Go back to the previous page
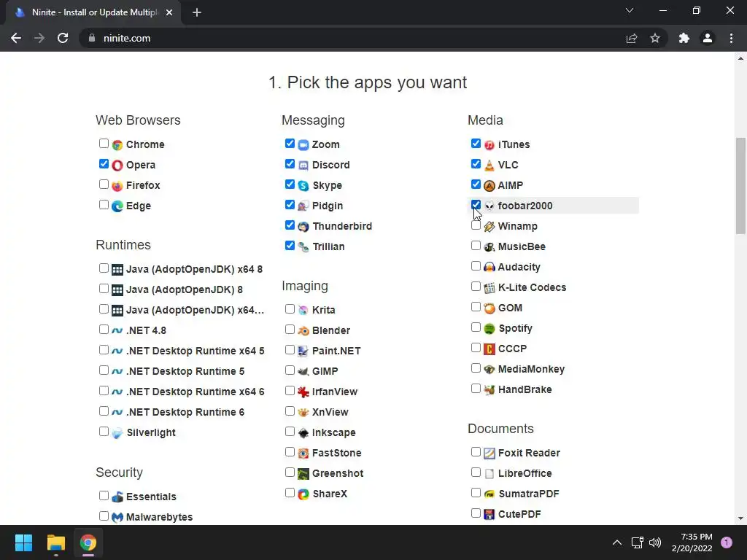Screen dimensions: 747x560 (16, 38)
